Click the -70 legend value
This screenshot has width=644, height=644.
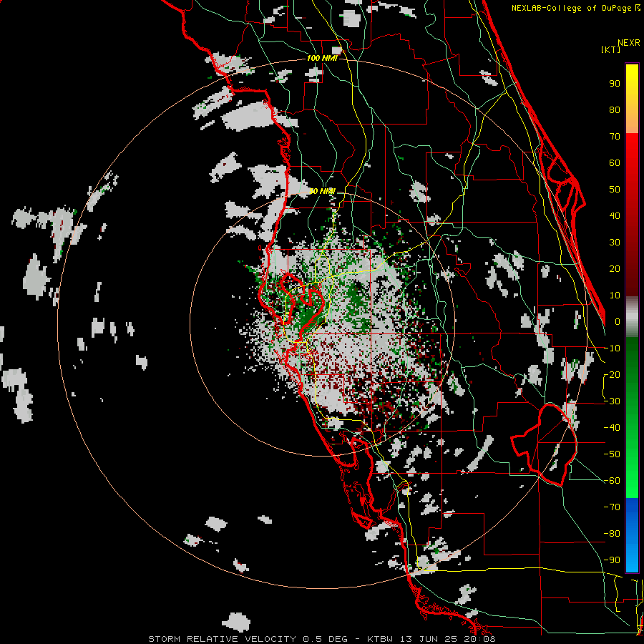click(612, 507)
